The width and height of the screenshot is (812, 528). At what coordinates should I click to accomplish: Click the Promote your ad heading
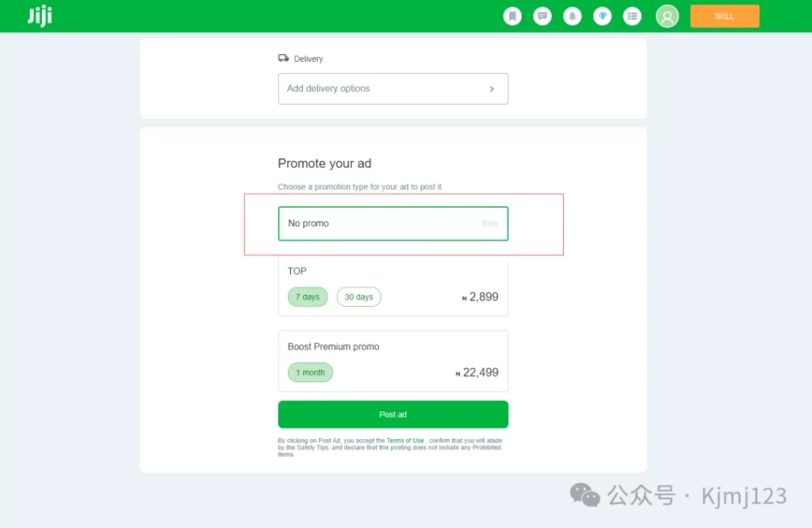(x=324, y=163)
